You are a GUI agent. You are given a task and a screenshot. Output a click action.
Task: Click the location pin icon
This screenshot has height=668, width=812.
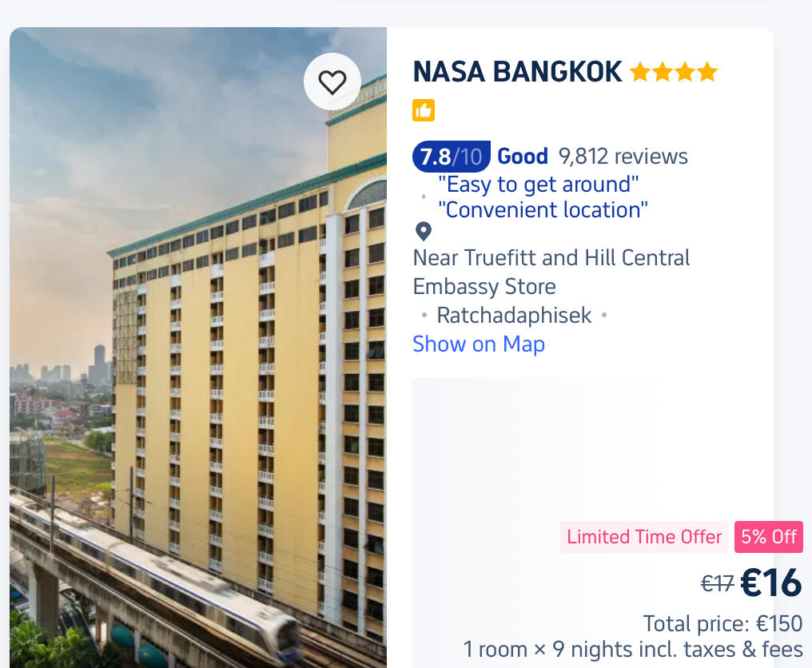coord(424,232)
